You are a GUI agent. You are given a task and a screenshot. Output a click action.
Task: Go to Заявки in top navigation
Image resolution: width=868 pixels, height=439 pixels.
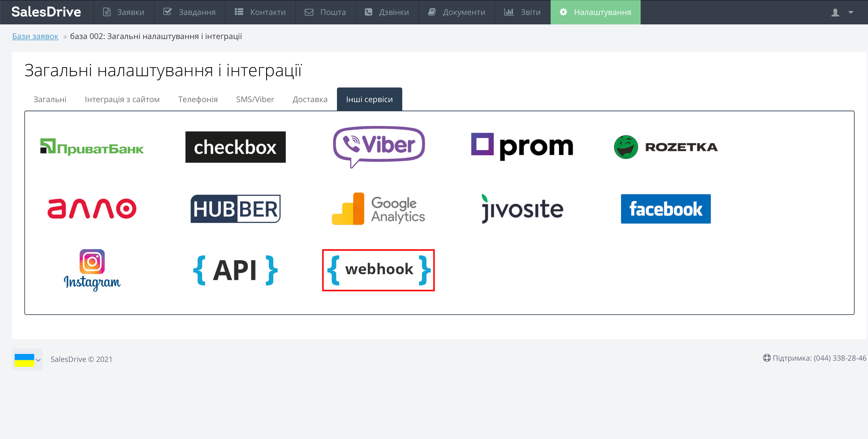tap(124, 12)
